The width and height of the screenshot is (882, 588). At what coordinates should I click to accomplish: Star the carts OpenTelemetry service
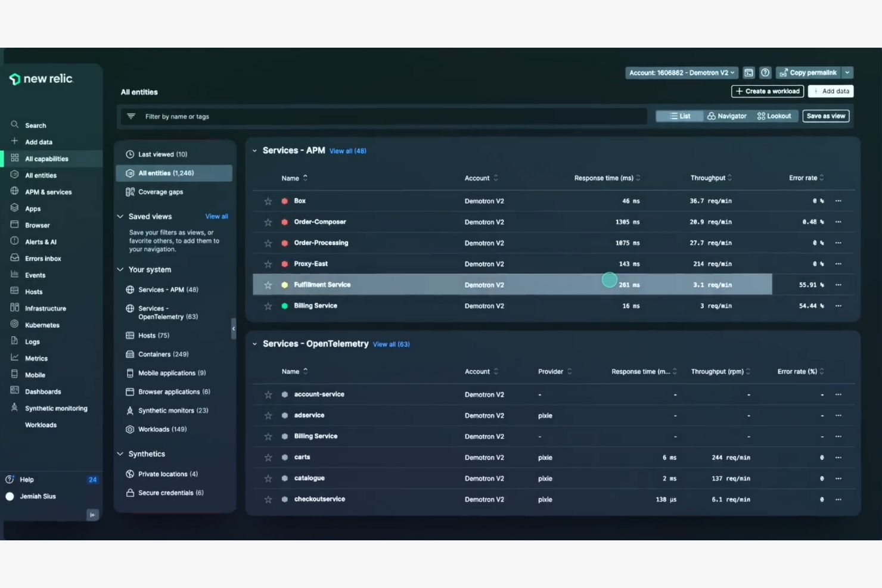click(x=268, y=457)
